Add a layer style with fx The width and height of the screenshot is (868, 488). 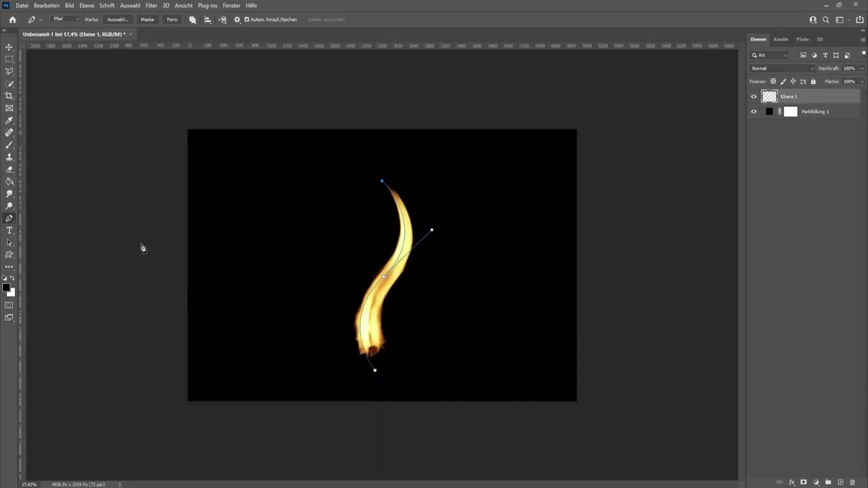[x=792, y=482]
